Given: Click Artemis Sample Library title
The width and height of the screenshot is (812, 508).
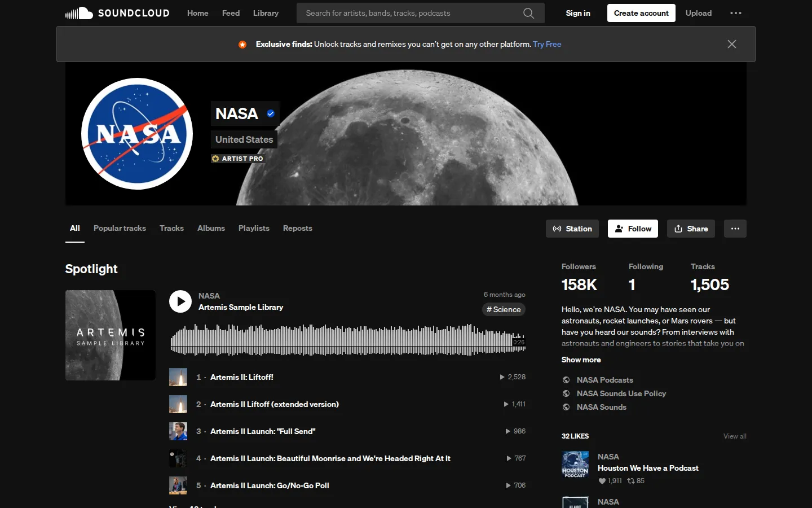Looking at the screenshot, I should [x=241, y=307].
